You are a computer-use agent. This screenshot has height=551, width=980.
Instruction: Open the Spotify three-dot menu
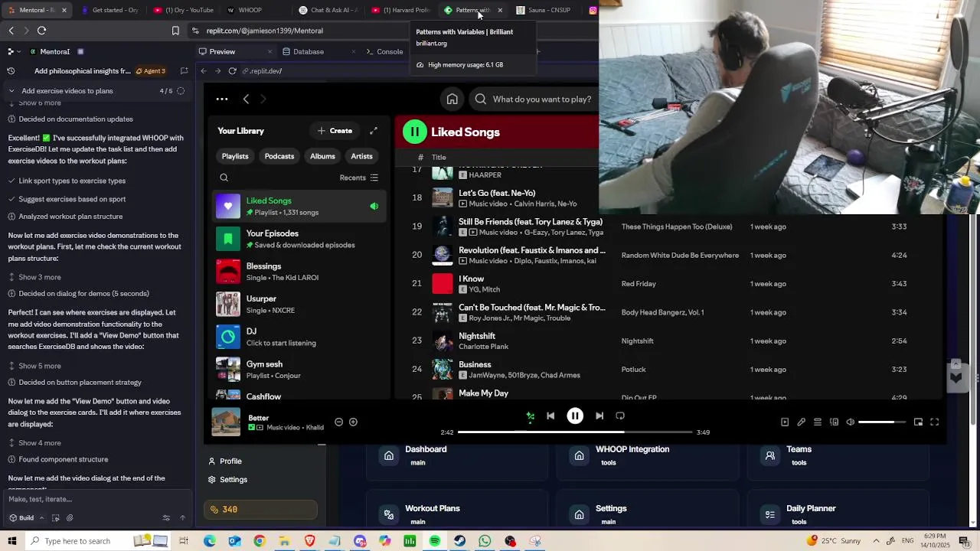222,99
